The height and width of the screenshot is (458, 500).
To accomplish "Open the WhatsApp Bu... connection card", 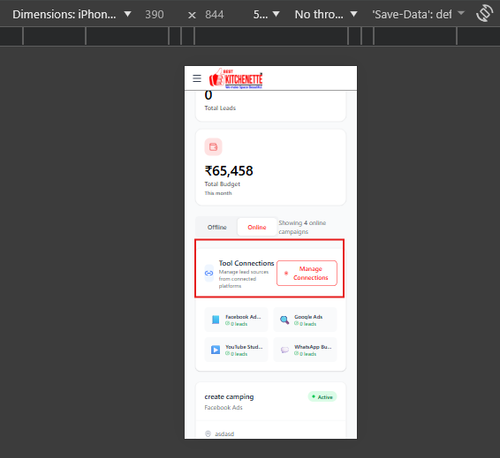I will coord(305,350).
